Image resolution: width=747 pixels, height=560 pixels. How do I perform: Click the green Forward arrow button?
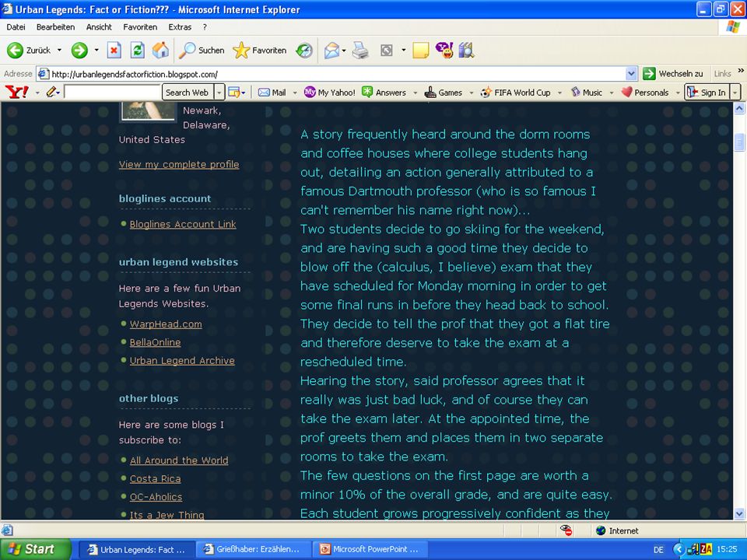(x=79, y=50)
